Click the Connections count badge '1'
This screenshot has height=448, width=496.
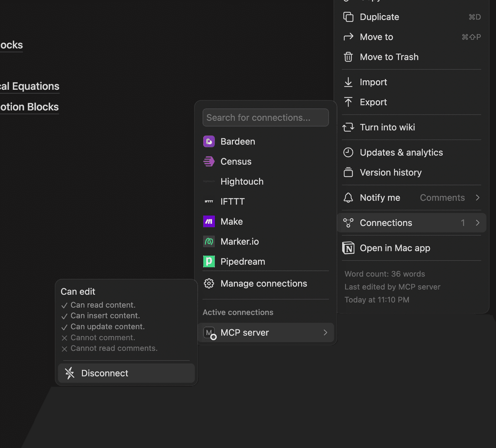point(463,223)
